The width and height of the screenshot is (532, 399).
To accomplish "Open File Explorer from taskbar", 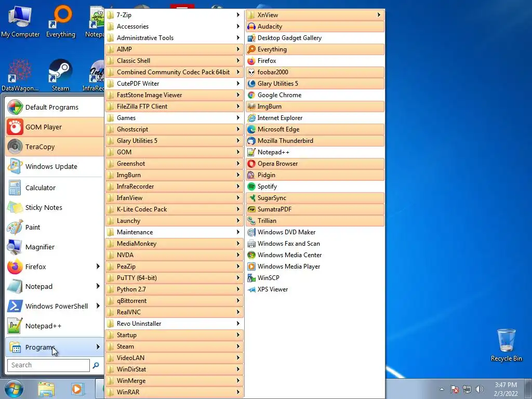I will tap(46, 389).
